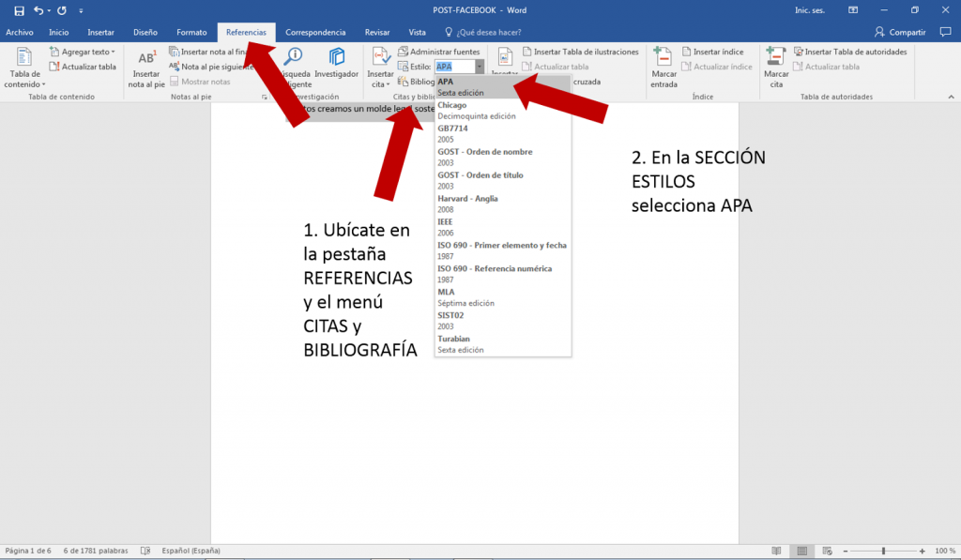Select GB7714 2005 style
The image size is (961, 560).
click(503, 133)
